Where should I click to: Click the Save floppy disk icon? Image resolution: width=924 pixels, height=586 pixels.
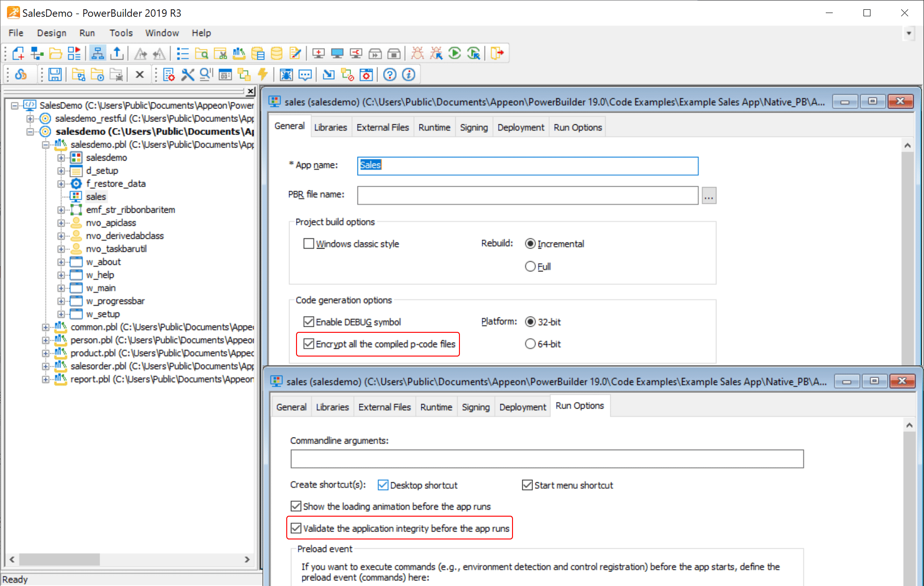55,74
